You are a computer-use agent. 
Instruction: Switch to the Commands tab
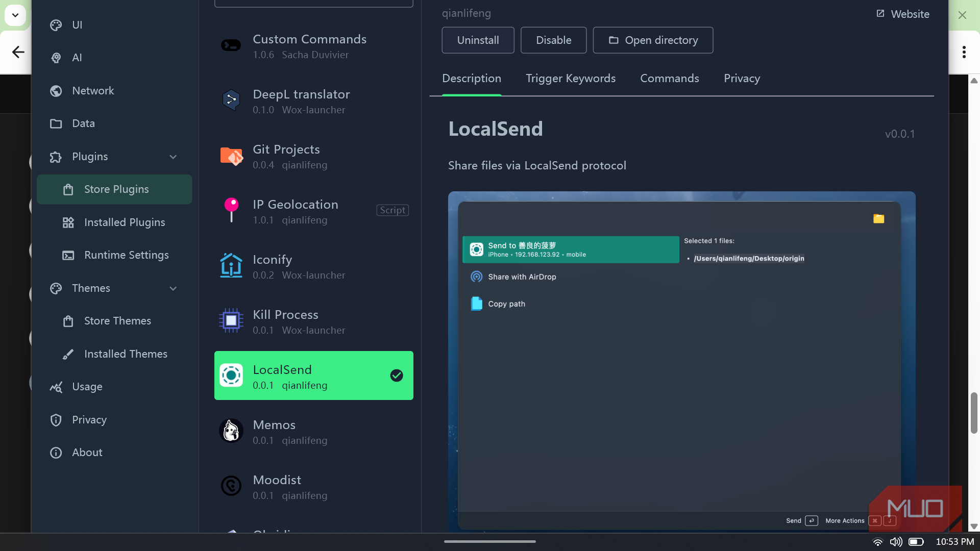670,79
